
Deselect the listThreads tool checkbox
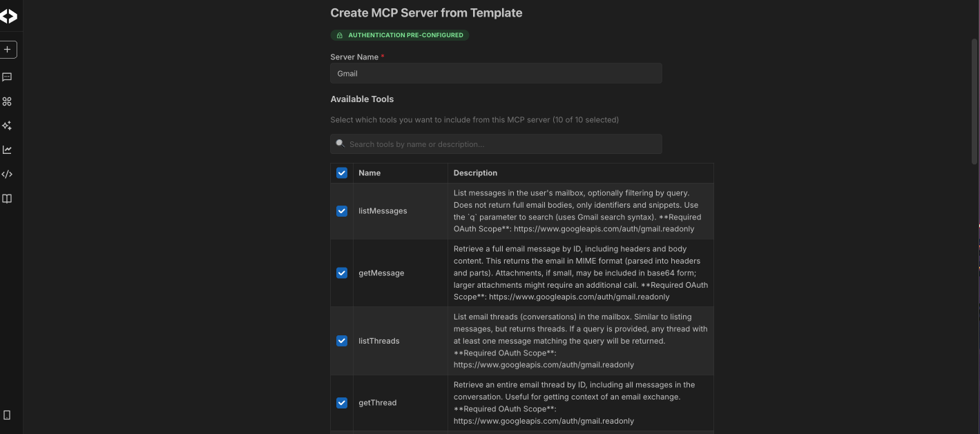click(342, 341)
